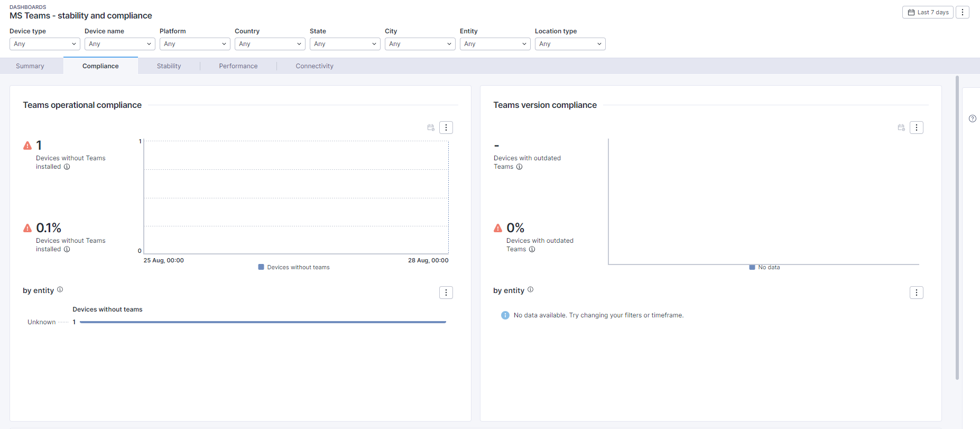980x429 pixels.
Task: Open three-dot menu for operational by entity
Action: pyautogui.click(x=446, y=293)
